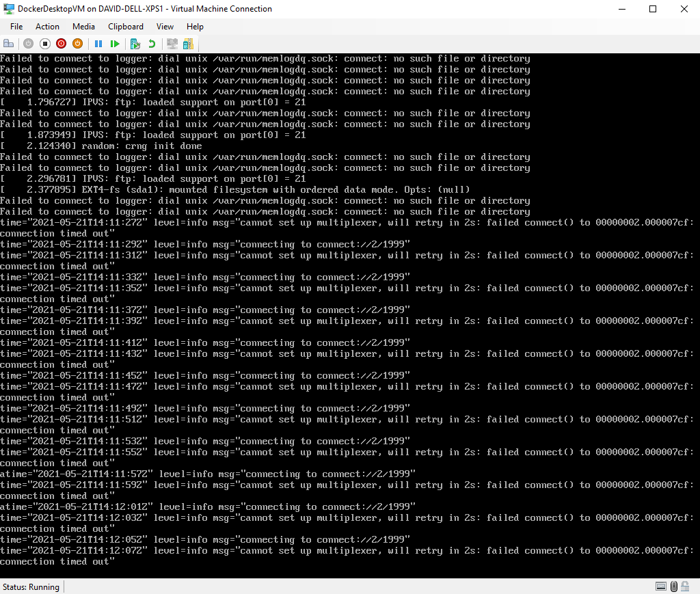
Task: Send Ctrl+Alt+Delete to the virtual machine
Action: point(8,43)
